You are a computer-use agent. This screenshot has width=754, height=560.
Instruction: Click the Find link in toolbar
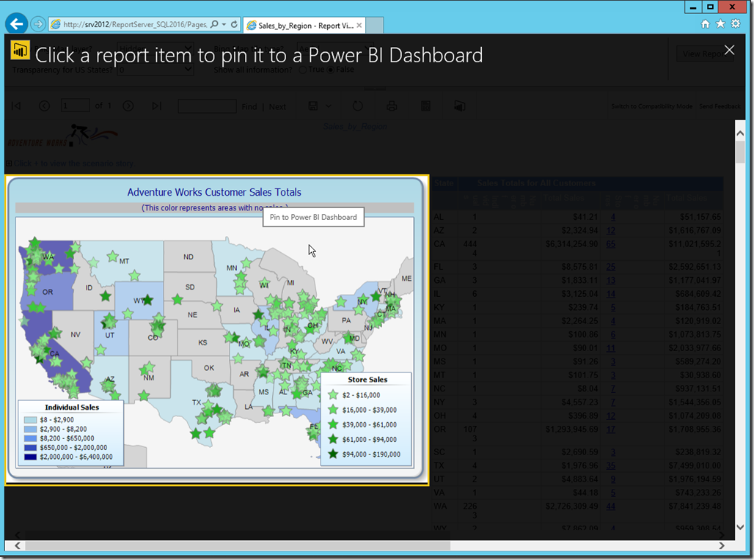tap(249, 107)
